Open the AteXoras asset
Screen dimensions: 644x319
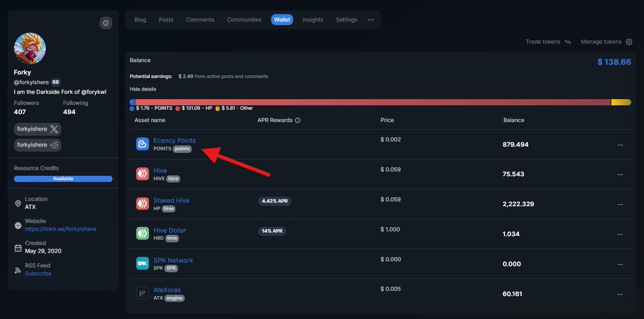167,290
